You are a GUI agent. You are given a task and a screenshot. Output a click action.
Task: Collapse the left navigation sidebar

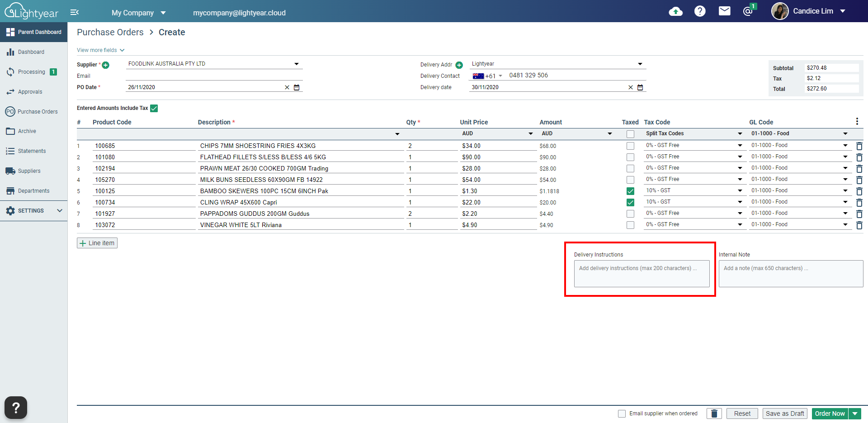coord(75,12)
